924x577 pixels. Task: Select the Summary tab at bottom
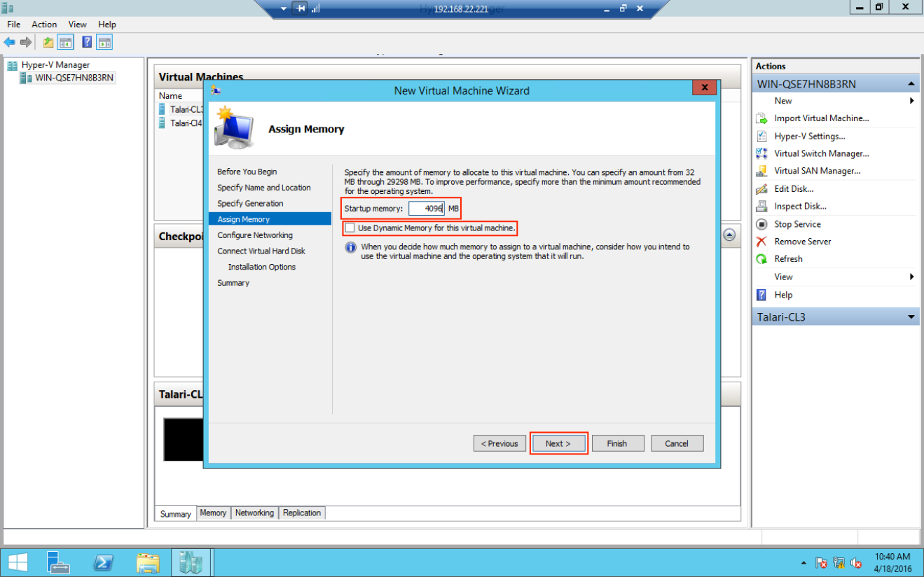[x=176, y=513]
